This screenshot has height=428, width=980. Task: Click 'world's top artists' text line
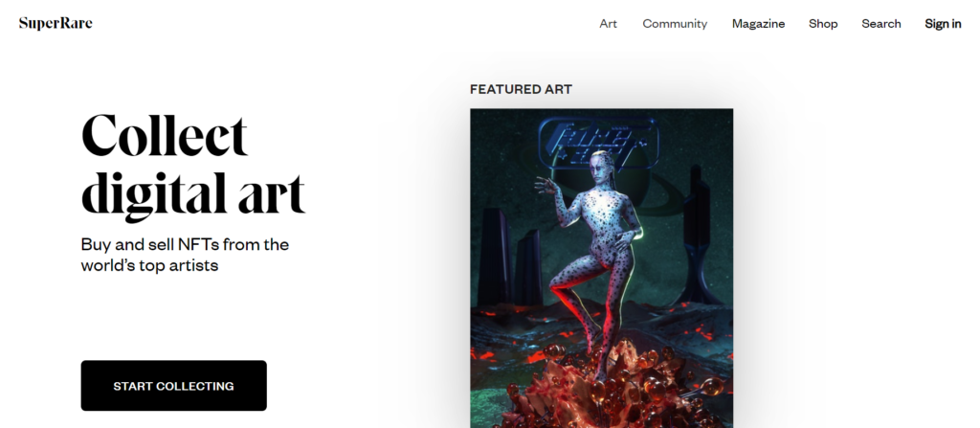[x=149, y=265]
